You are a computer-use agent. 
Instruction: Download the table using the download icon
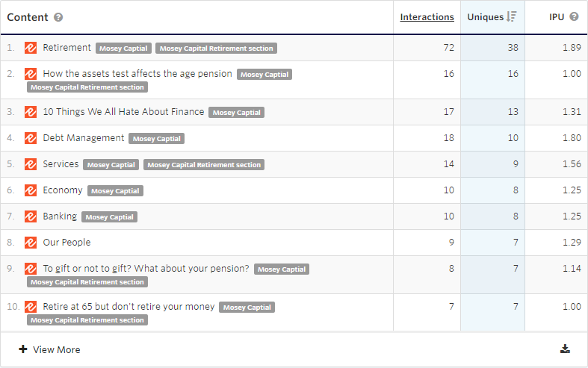point(565,349)
